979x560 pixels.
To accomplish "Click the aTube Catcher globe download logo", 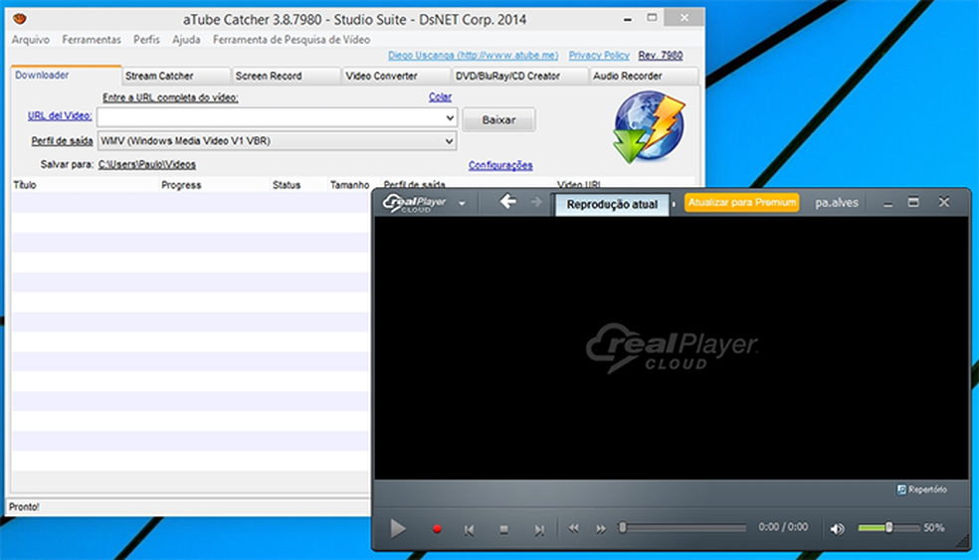I will [x=649, y=127].
